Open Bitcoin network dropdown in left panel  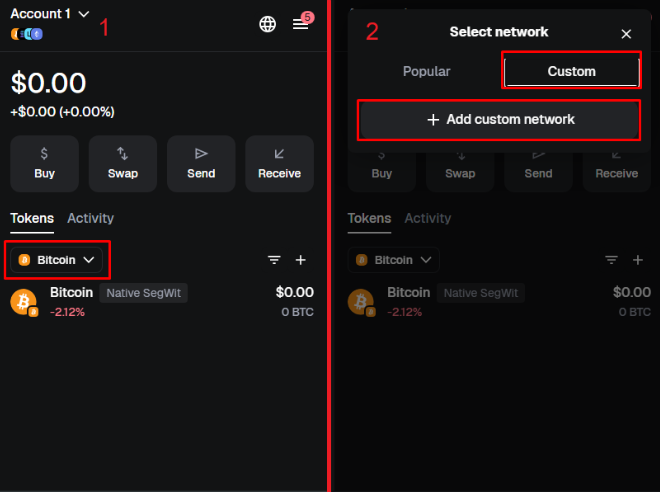[56, 260]
